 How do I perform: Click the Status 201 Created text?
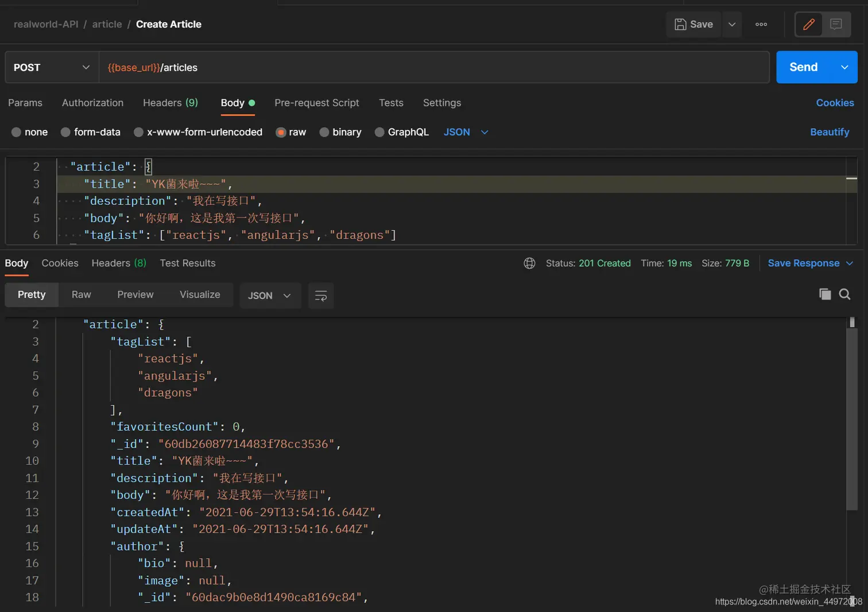click(x=588, y=263)
